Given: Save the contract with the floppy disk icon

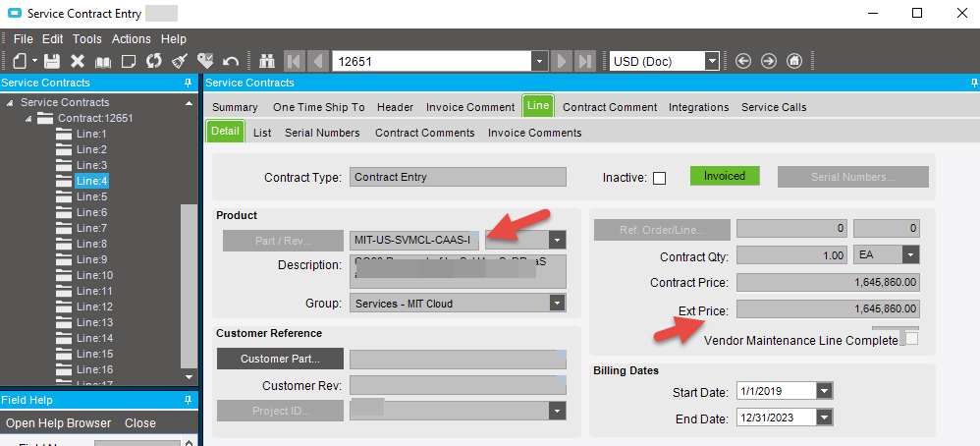Looking at the screenshot, I should point(51,61).
